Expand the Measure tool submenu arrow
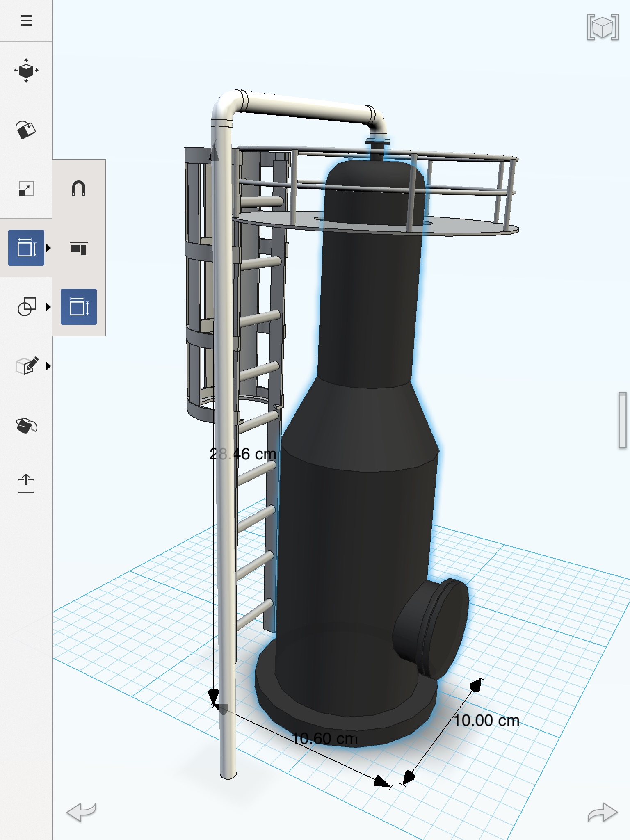This screenshot has width=630, height=840. click(48, 248)
